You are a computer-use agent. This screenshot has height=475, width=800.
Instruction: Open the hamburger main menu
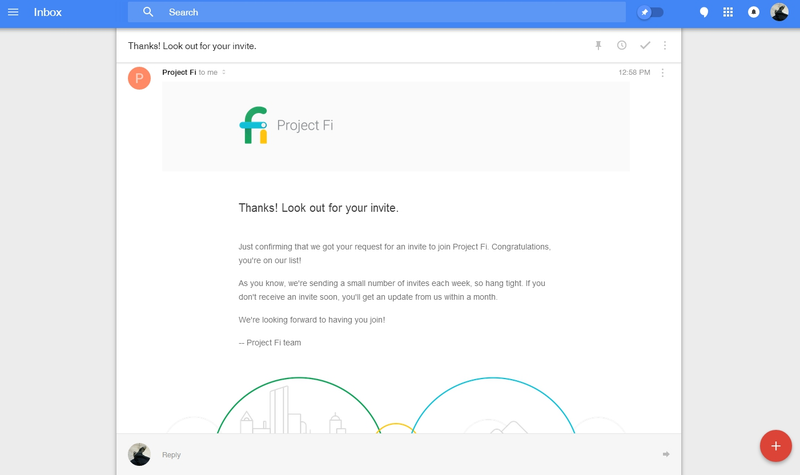coord(13,12)
